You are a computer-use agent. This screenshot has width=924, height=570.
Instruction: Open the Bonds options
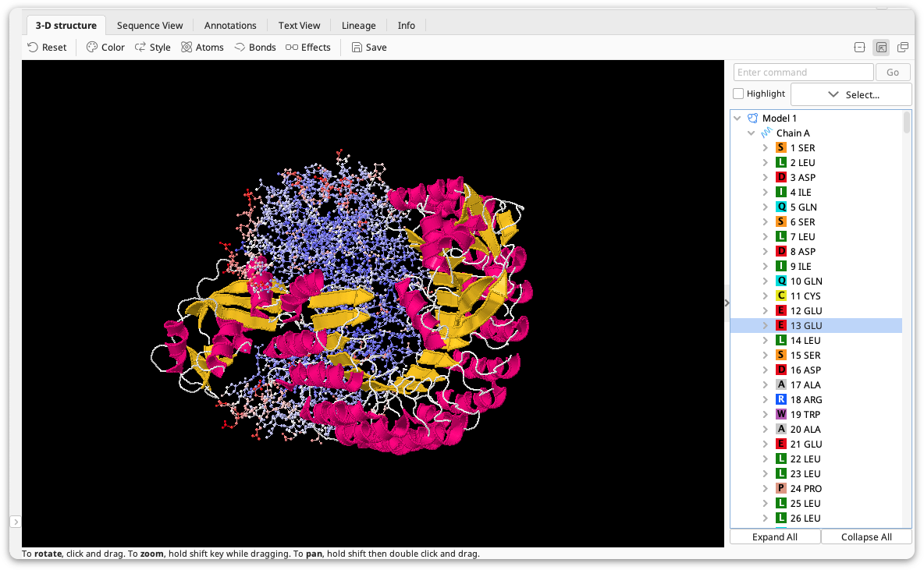tap(255, 47)
